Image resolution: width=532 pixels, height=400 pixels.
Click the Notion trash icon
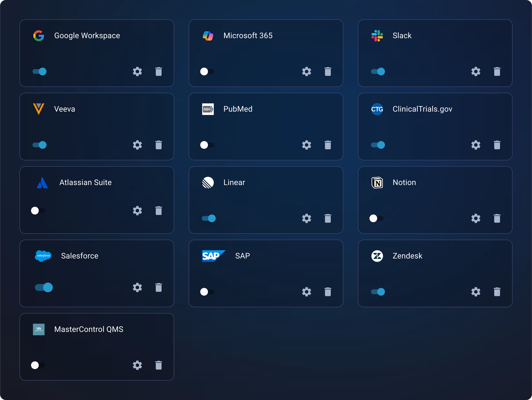click(497, 218)
